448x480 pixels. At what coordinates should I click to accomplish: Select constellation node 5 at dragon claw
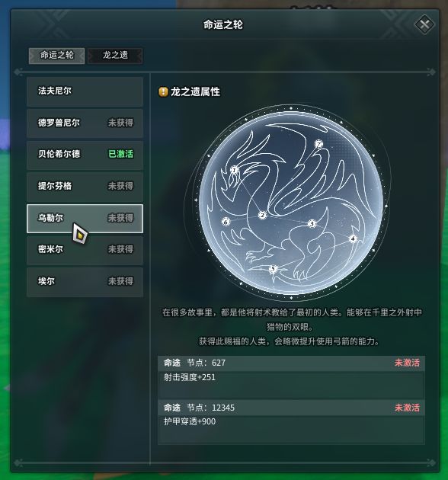point(273,269)
